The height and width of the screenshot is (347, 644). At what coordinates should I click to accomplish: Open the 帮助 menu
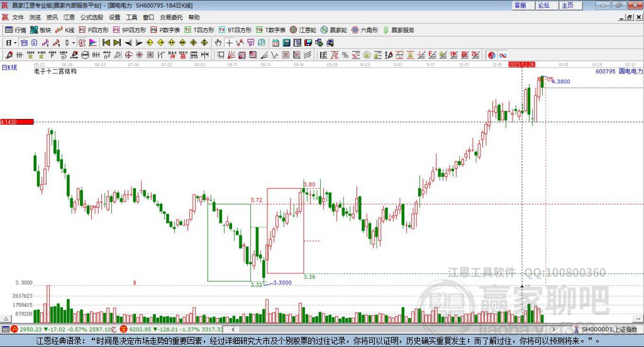[194, 17]
